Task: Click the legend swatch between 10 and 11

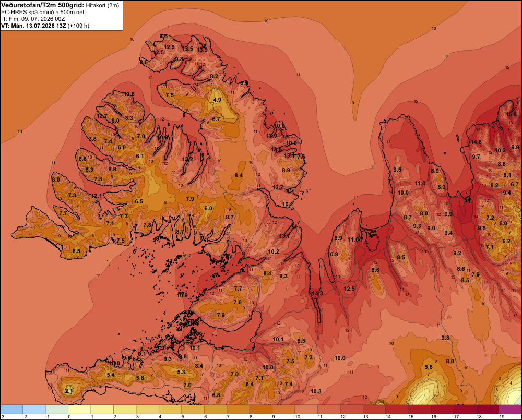Action: pyautogui.click(x=306, y=409)
